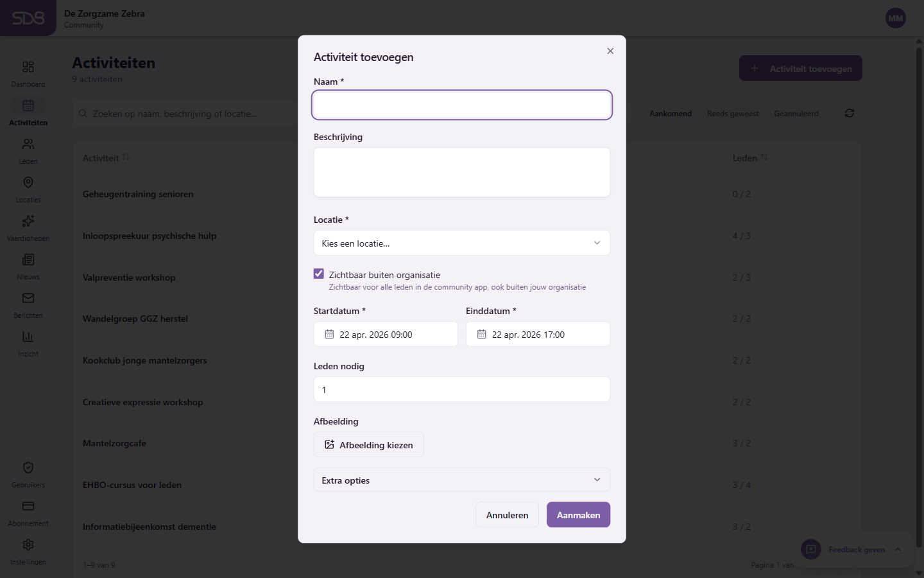This screenshot has height=578, width=924.
Task: Switch to the Reeds geweest tab
Action: click(732, 114)
